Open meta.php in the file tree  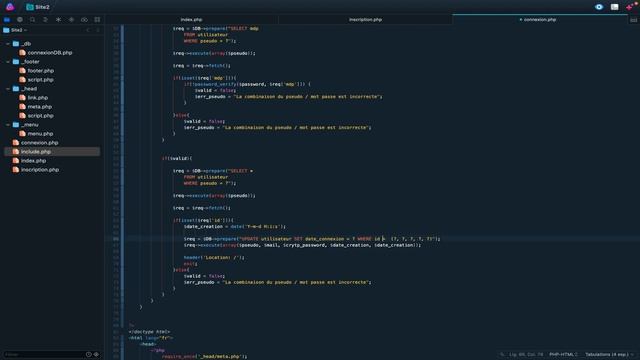click(40, 107)
